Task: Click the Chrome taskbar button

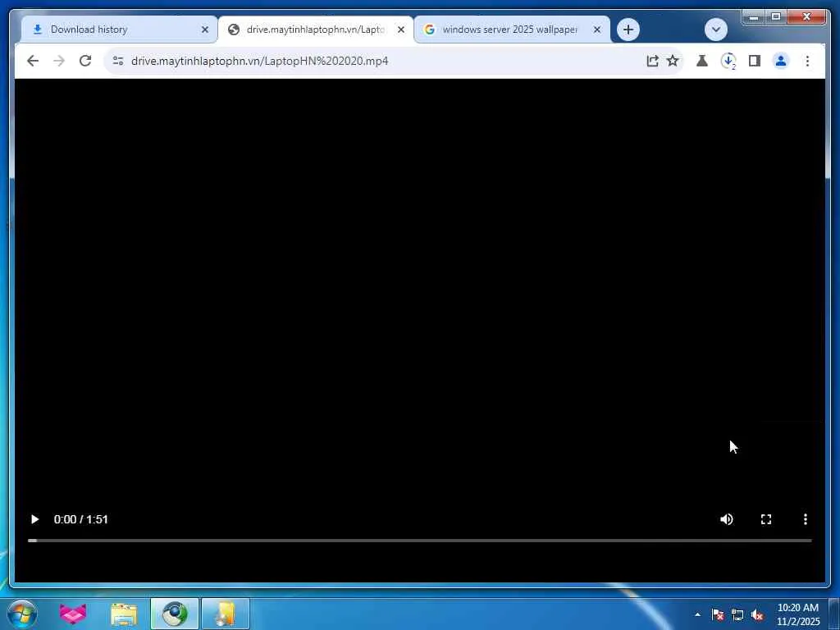Action: click(175, 614)
